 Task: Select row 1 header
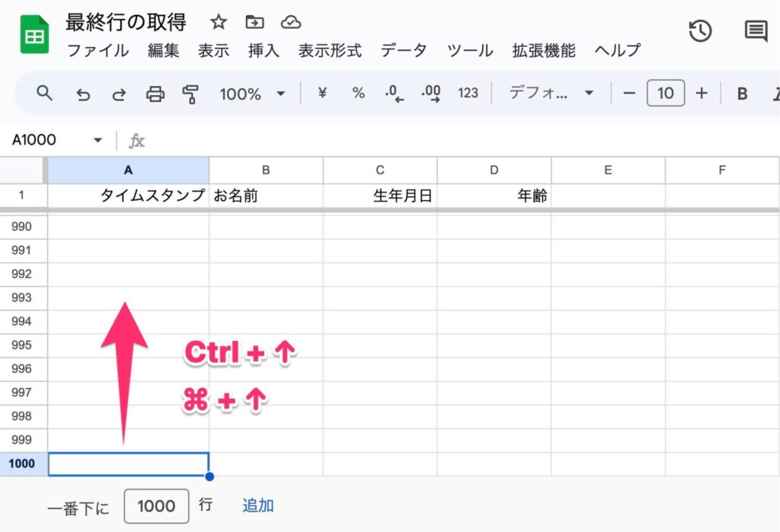click(22, 196)
